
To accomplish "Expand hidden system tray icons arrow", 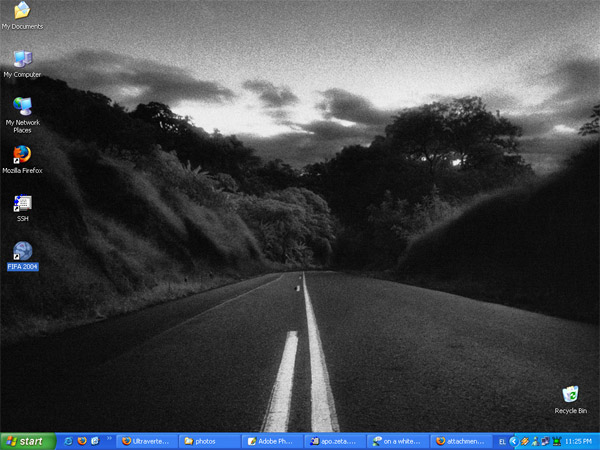I will tap(513, 440).
